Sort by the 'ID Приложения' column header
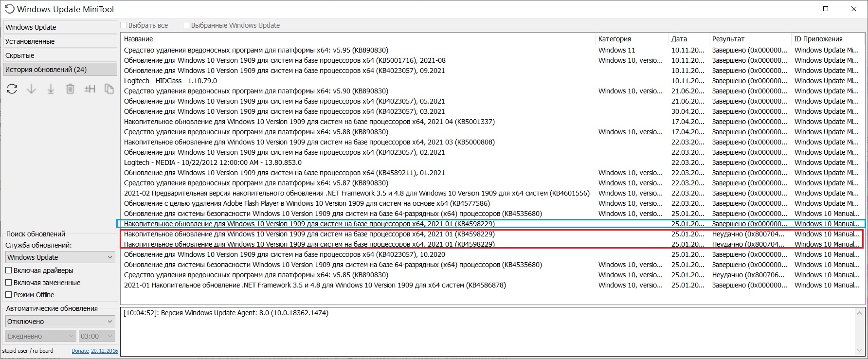 click(x=827, y=39)
